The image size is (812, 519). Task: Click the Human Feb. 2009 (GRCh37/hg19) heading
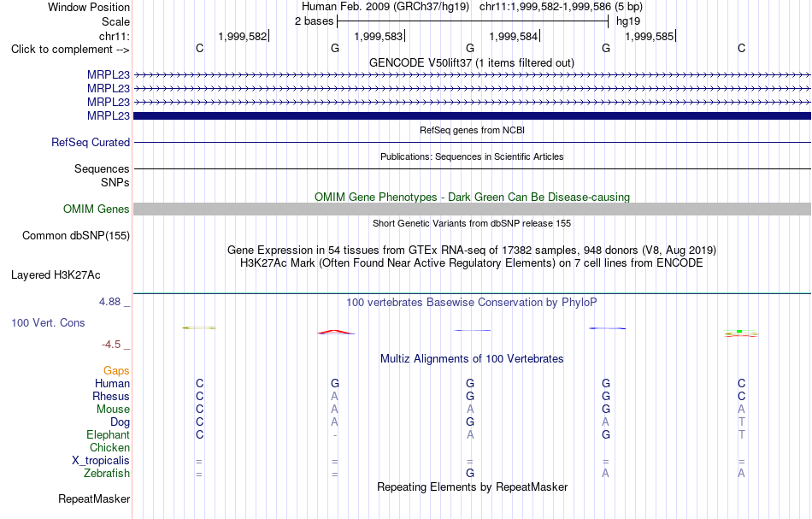coord(385,7)
